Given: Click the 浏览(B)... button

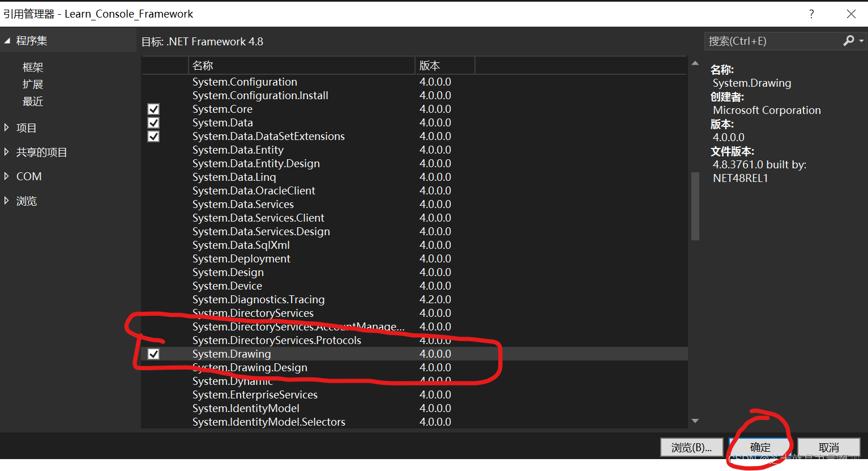Looking at the screenshot, I should [691, 447].
